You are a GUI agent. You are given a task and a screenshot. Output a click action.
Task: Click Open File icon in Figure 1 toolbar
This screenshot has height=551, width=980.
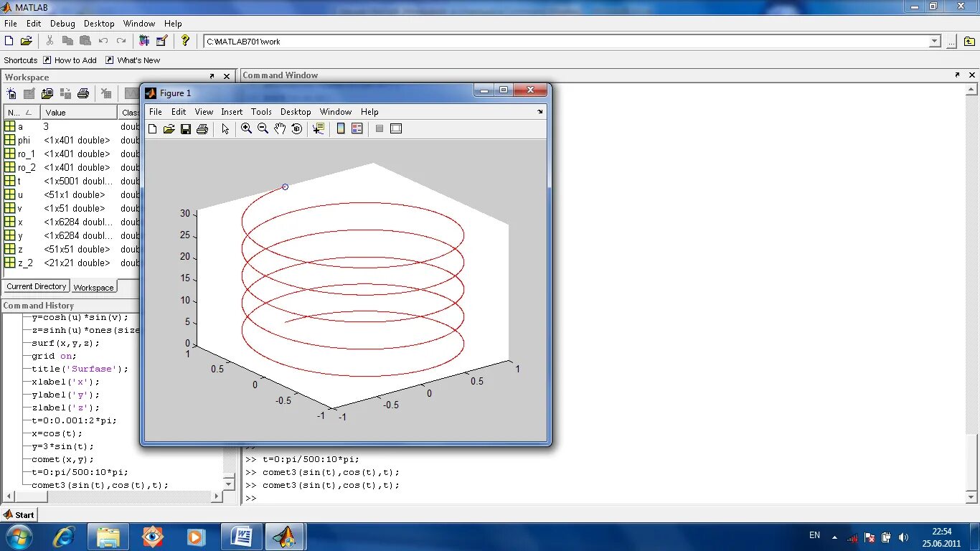[x=169, y=128]
